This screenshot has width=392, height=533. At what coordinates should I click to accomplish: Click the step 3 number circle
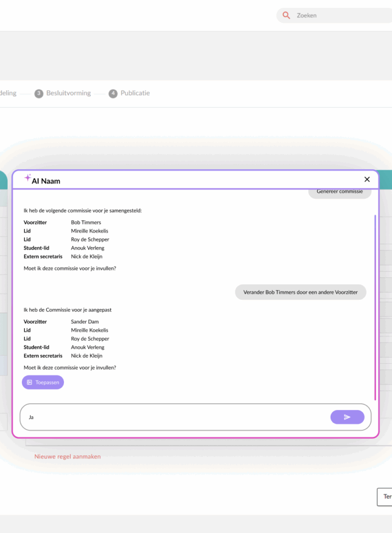coord(38,94)
